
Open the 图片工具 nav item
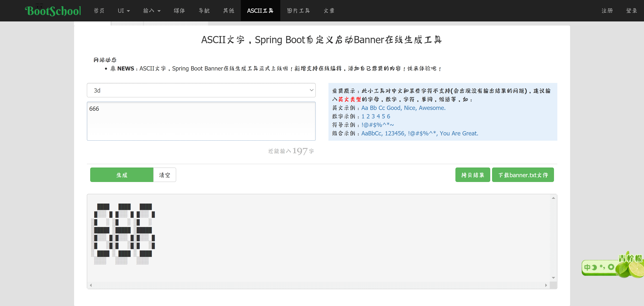coord(298,11)
